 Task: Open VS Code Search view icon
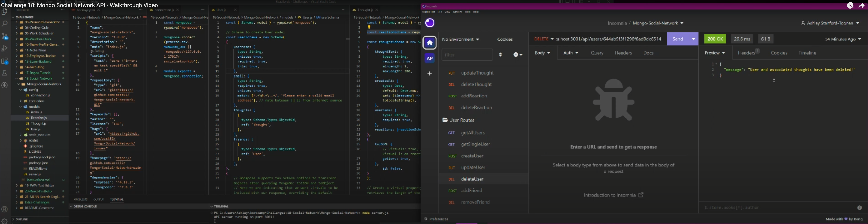(5, 24)
